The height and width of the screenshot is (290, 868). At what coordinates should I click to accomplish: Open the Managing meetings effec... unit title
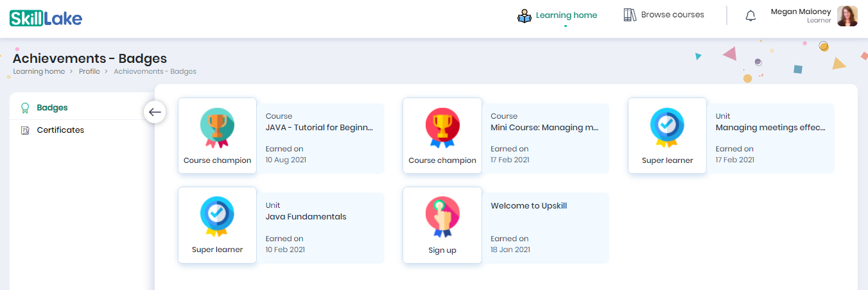click(770, 128)
